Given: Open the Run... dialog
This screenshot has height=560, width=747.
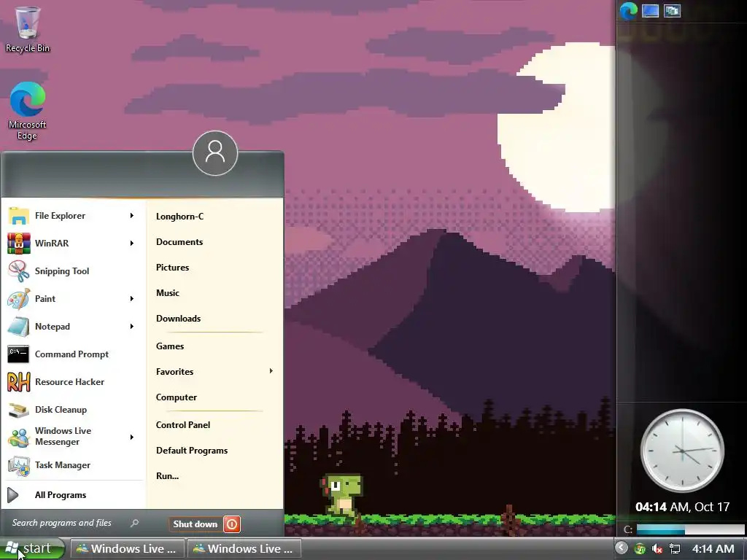Looking at the screenshot, I should click(x=167, y=475).
